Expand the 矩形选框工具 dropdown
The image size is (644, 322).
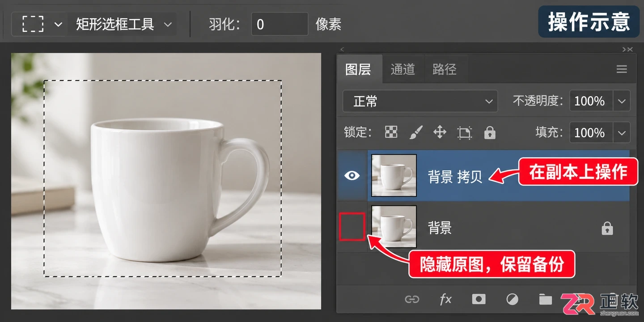coord(168,24)
